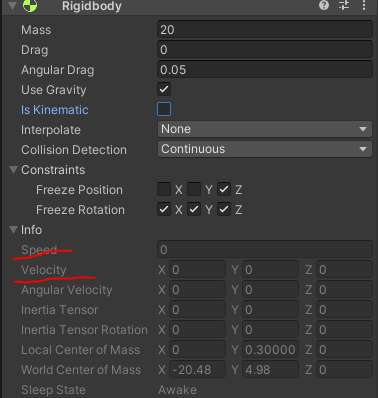Click the Angular Drag property label

tap(57, 70)
